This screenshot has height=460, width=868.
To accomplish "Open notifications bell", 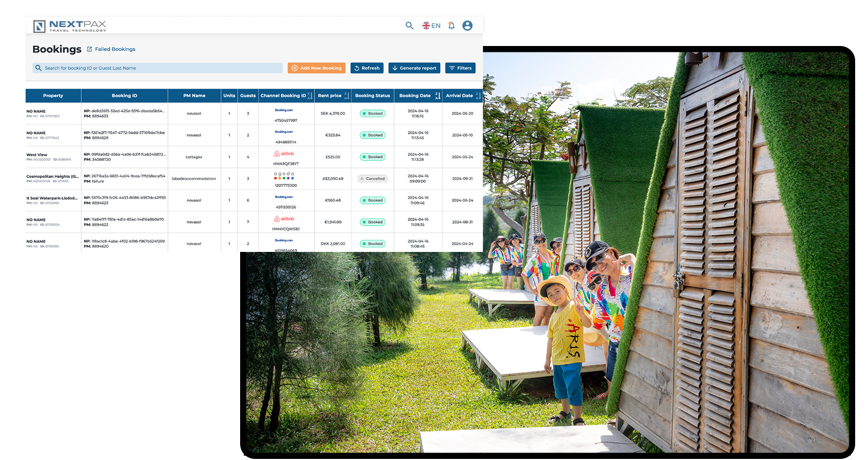I will [x=451, y=25].
